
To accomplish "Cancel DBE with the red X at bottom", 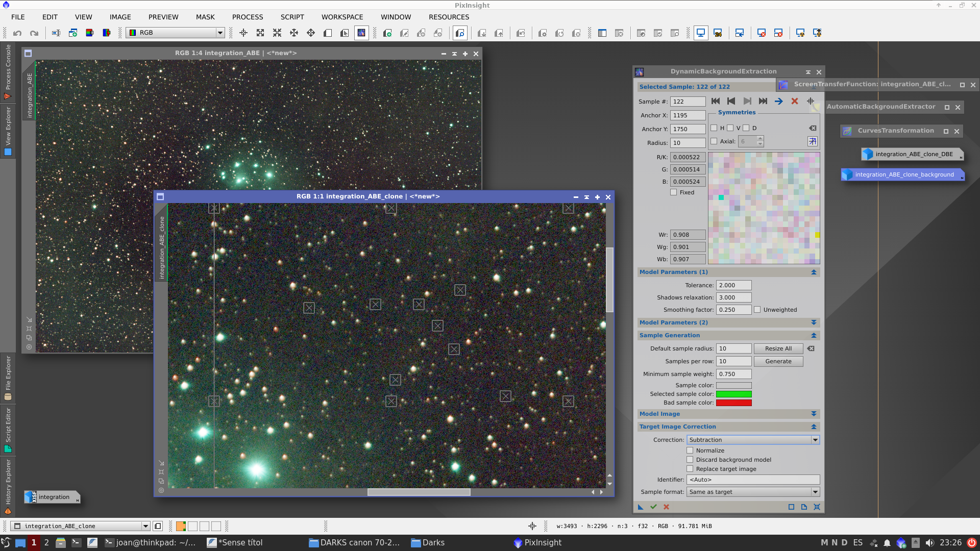I will pos(666,507).
